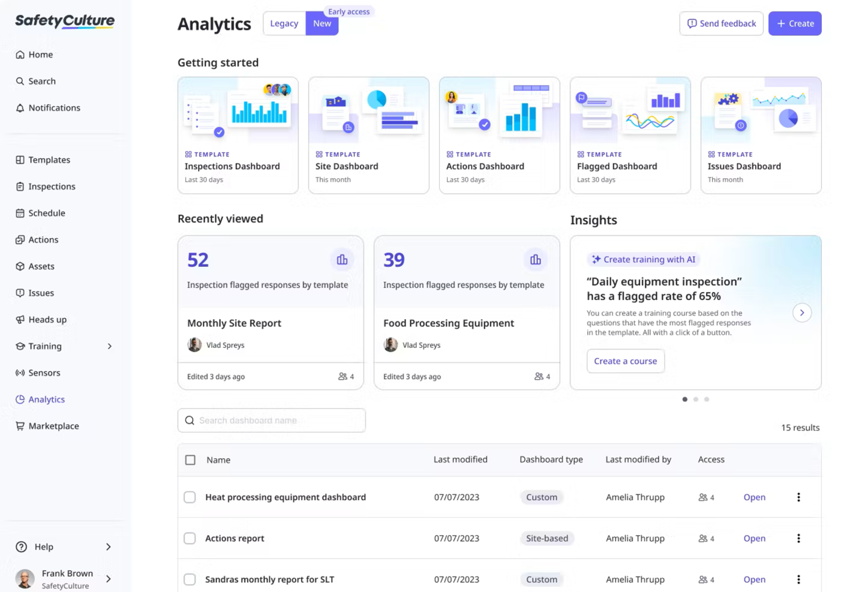Viewport: 868px width, 592px height.
Task: Open the Inspections section
Action: pos(52,187)
